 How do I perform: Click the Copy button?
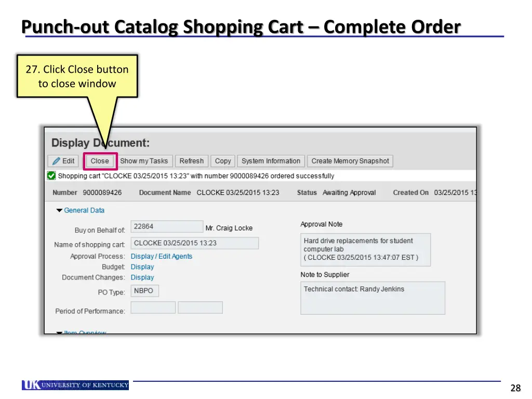pos(223,161)
